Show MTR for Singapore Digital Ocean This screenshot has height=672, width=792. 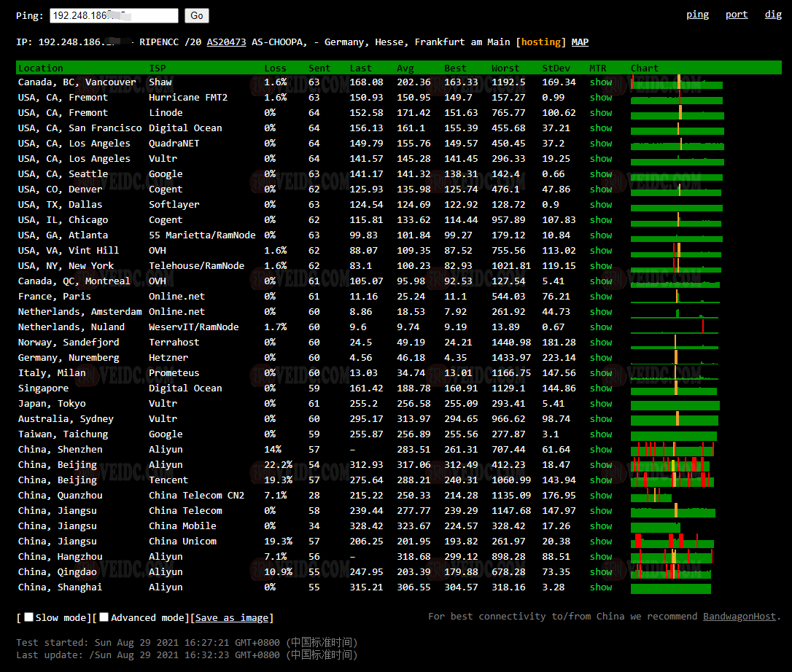click(601, 388)
